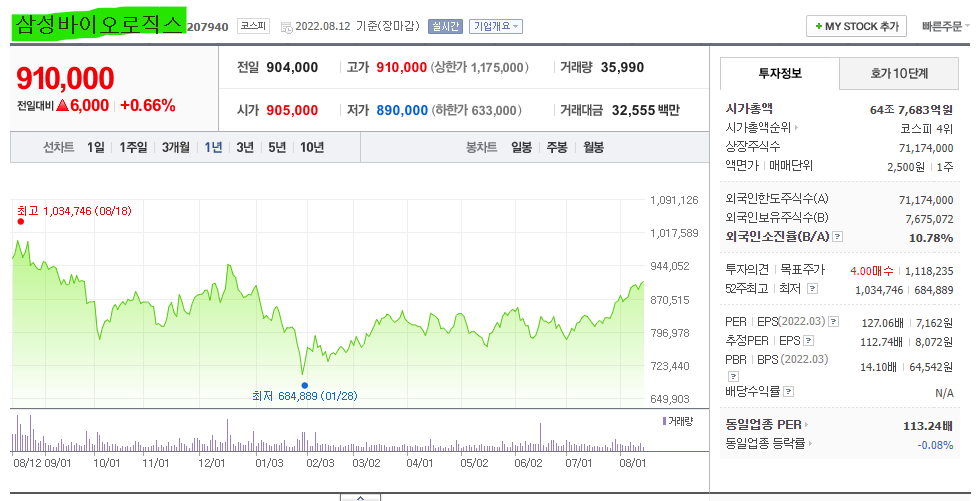
Task: Open the 동일업종 PER link
Action: (766, 425)
